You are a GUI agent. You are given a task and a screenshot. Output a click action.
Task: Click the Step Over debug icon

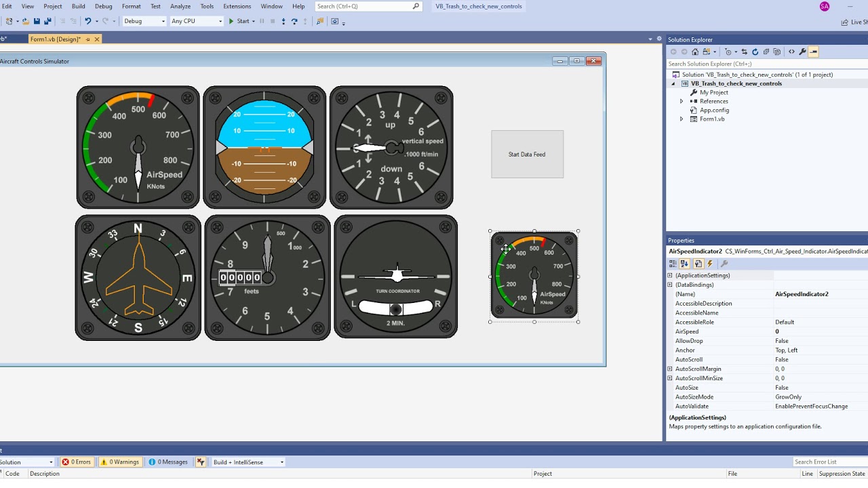point(294,21)
